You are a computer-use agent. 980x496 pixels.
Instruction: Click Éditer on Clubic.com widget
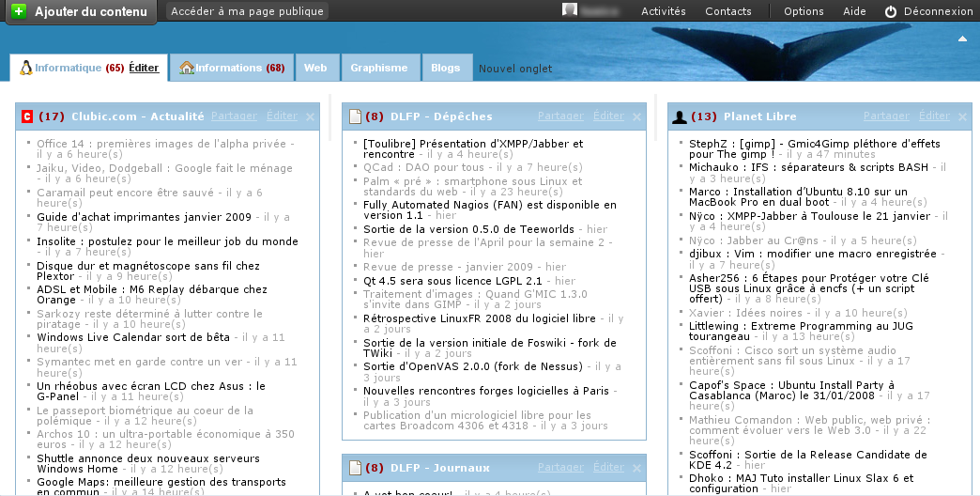[282, 116]
